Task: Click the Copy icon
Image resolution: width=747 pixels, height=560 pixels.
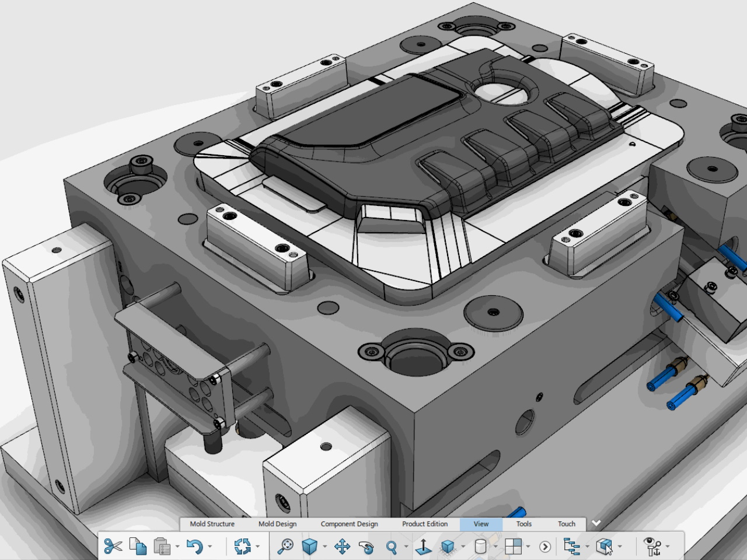Action: 138,547
